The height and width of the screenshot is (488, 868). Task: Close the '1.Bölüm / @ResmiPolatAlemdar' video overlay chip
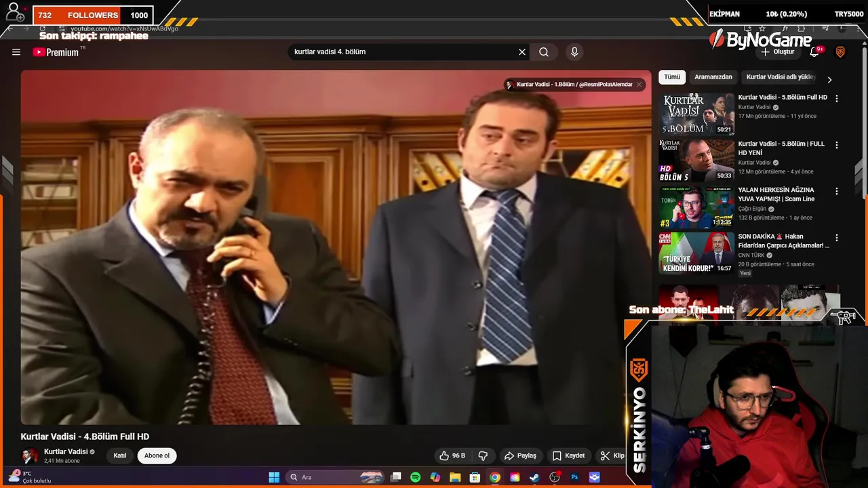[639, 85]
